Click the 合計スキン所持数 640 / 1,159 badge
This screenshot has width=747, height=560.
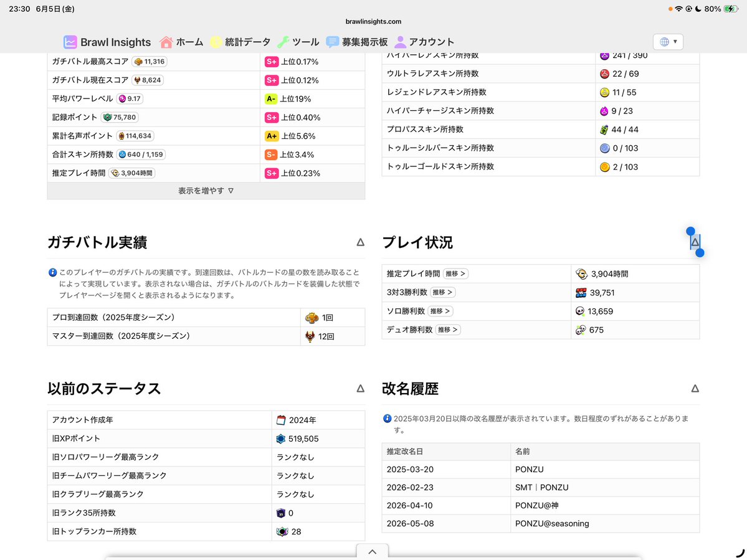pos(141,154)
